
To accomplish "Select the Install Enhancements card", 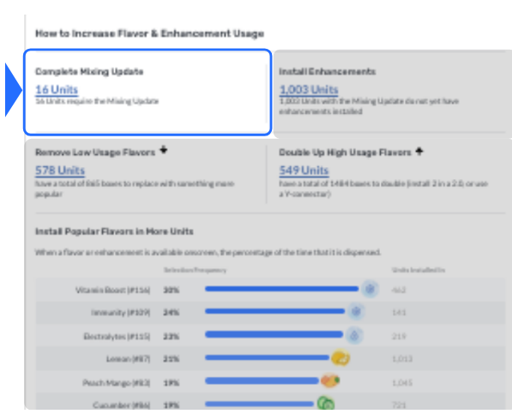I will point(393,93).
